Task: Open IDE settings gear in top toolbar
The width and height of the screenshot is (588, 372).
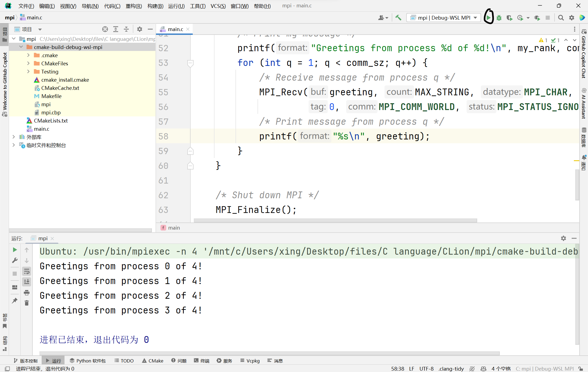Action: point(572,18)
